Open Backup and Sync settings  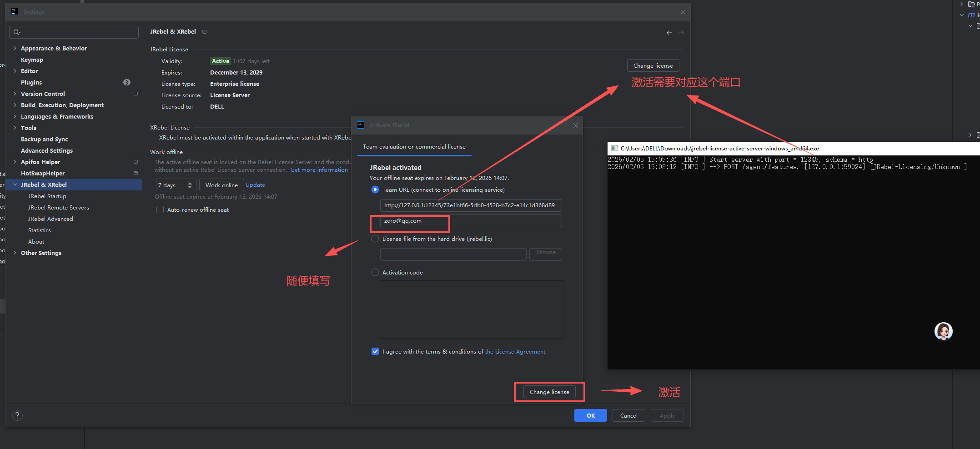pyautogui.click(x=44, y=139)
